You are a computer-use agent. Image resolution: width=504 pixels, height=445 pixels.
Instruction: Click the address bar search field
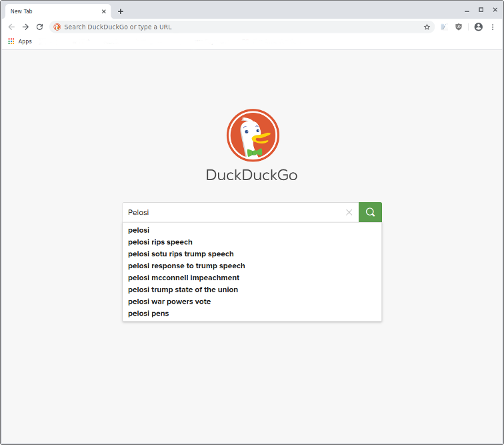241,27
